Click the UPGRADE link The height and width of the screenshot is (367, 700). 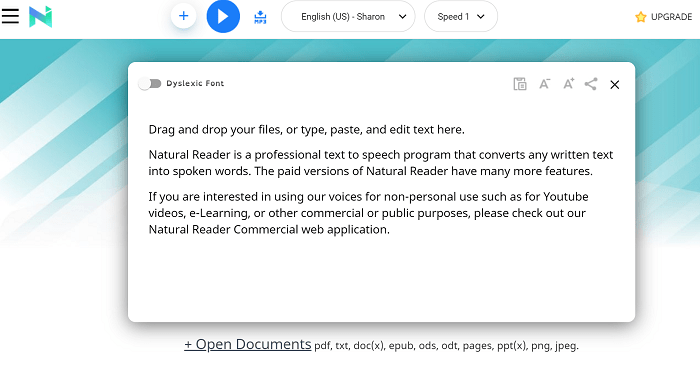pos(671,17)
